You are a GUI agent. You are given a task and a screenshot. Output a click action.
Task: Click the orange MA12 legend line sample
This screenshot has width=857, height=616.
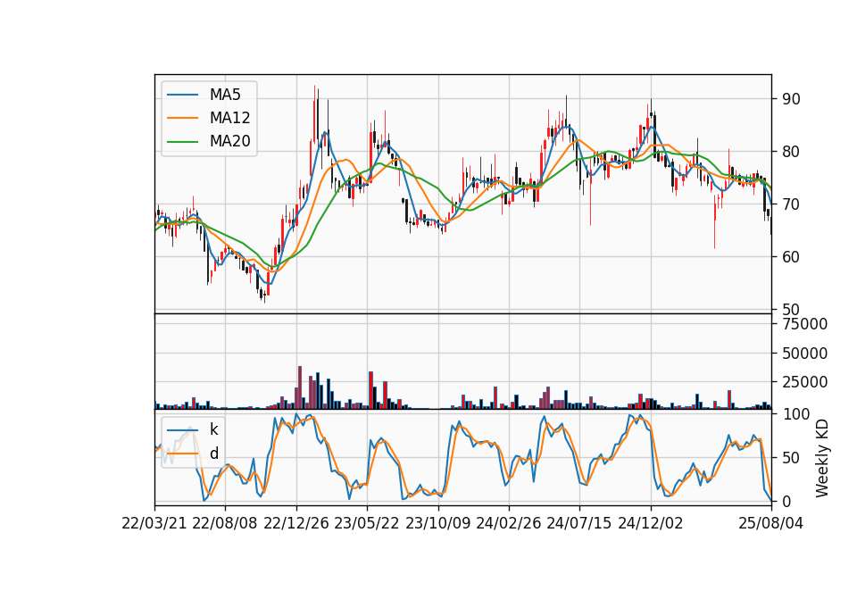pos(182,118)
